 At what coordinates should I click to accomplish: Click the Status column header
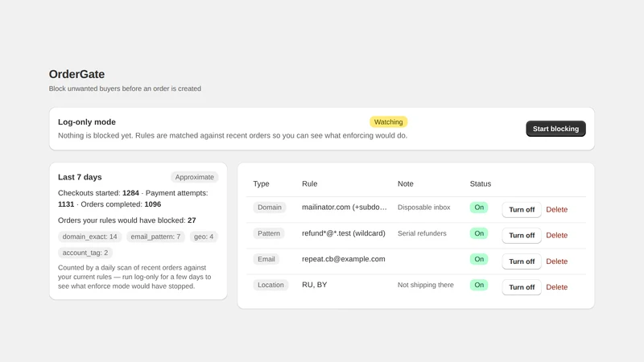tap(480, 184)
